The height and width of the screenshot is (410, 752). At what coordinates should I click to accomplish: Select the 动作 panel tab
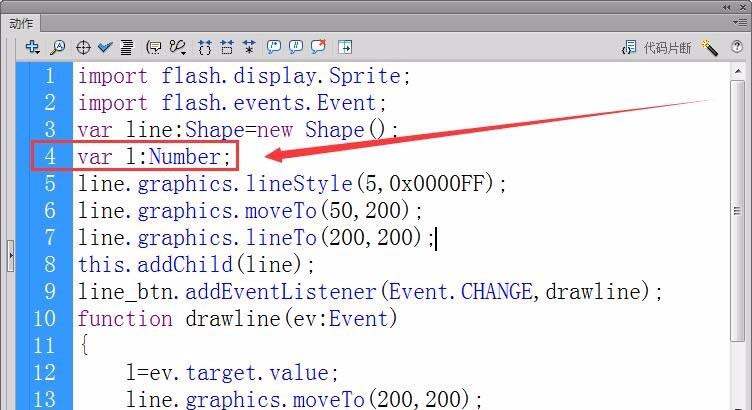21,23
